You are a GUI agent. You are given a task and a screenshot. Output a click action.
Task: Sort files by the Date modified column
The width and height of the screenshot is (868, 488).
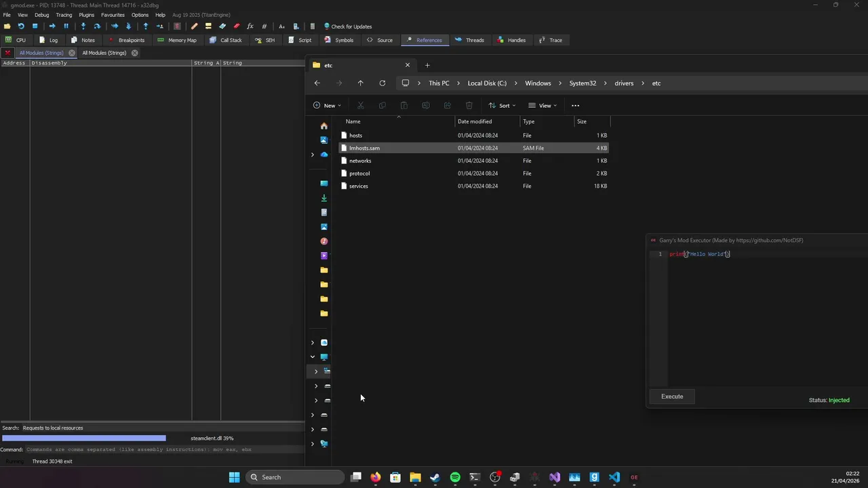tap(488, 121)
